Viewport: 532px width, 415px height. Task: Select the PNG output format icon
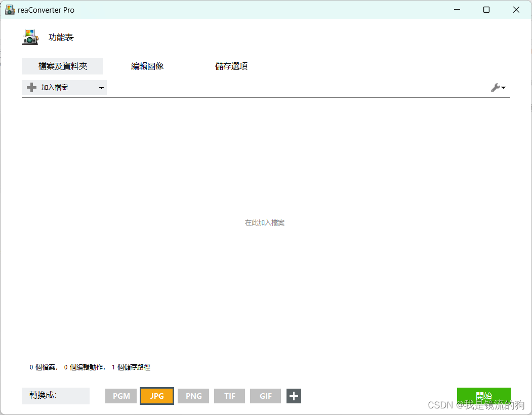tap(193, 396)
